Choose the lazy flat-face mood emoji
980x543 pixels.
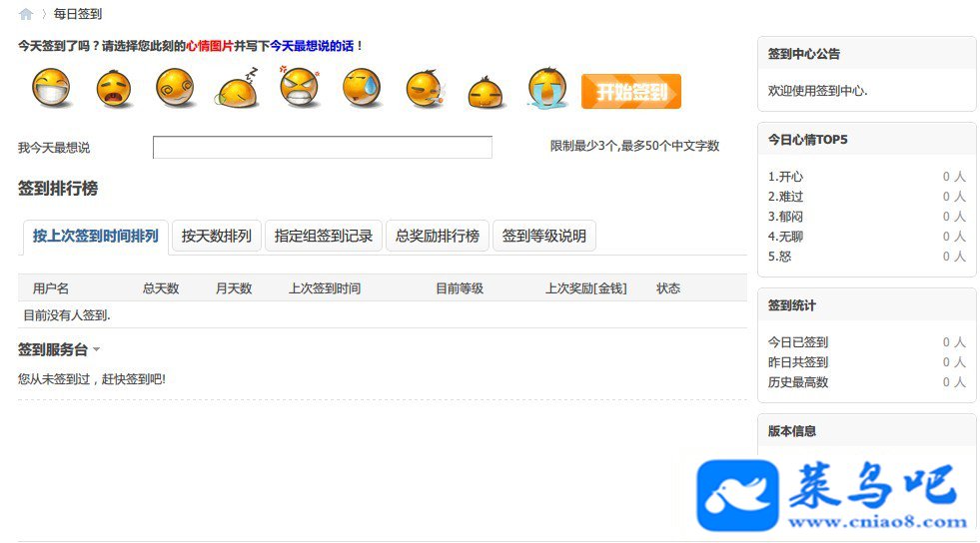point(486,93)
